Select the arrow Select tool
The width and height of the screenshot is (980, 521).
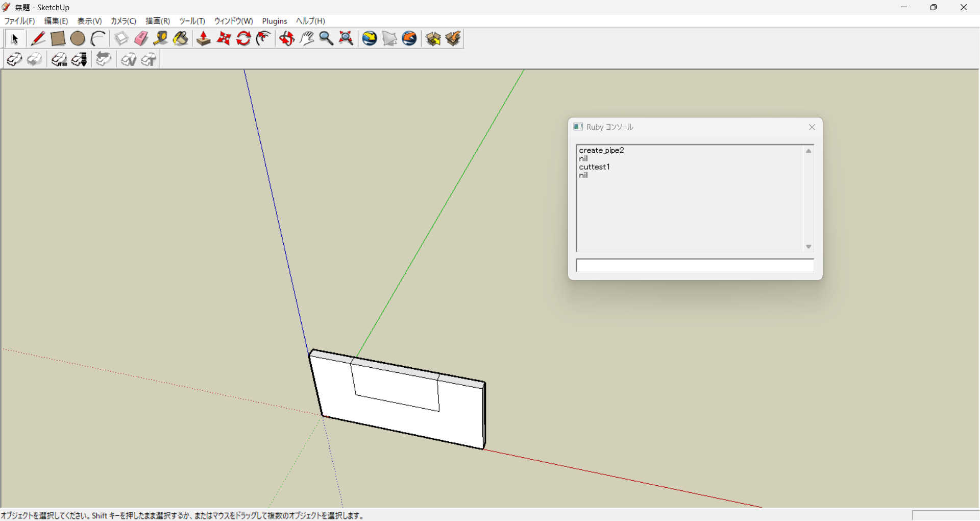tap(14, 39)
